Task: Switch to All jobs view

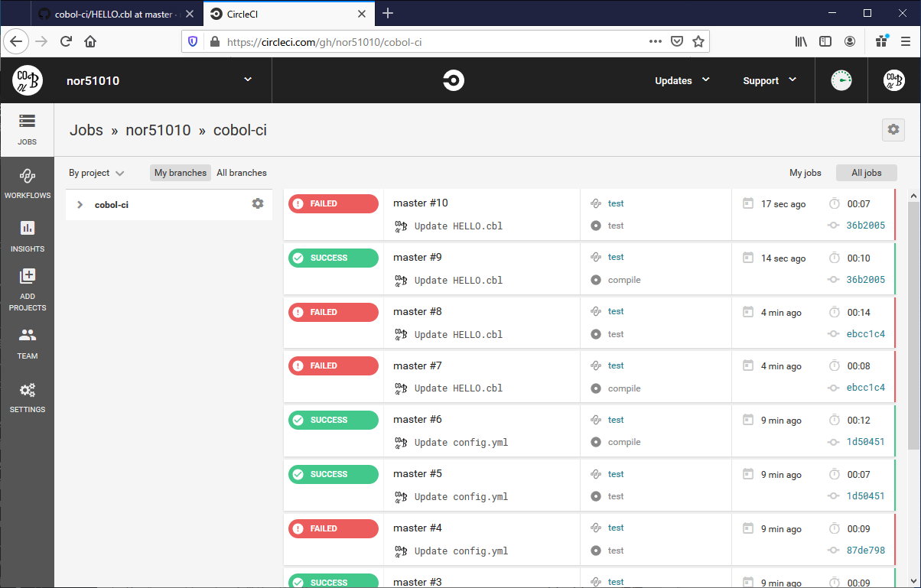Action: click(x=867, y=173)
